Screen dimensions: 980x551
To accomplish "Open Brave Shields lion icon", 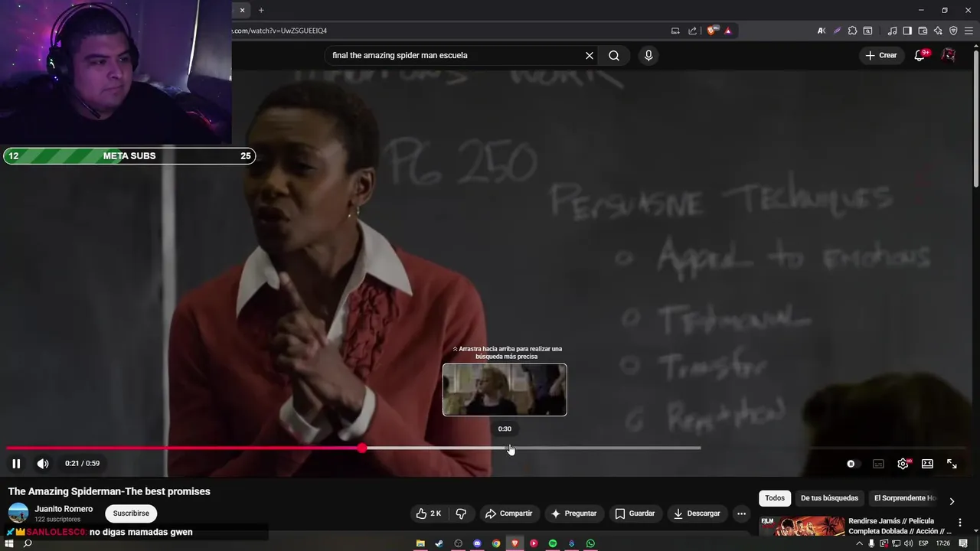I will click(712, 31).
